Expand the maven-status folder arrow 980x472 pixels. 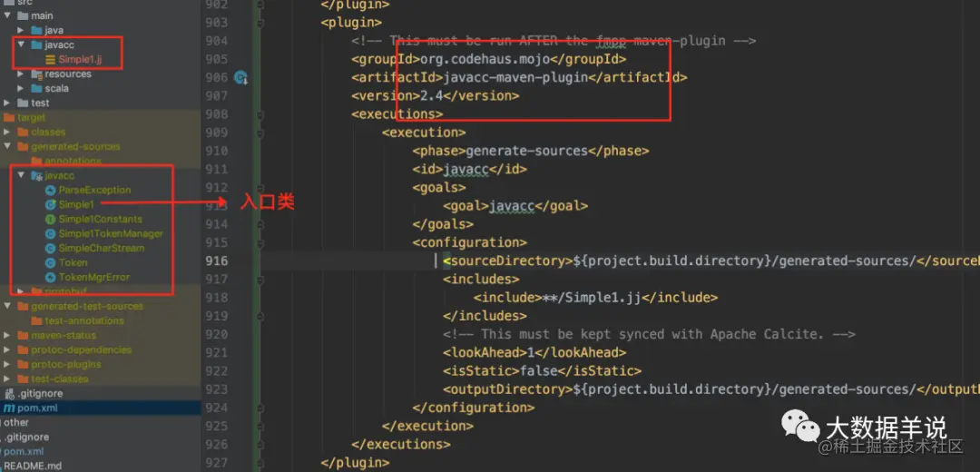click(7, 335)
